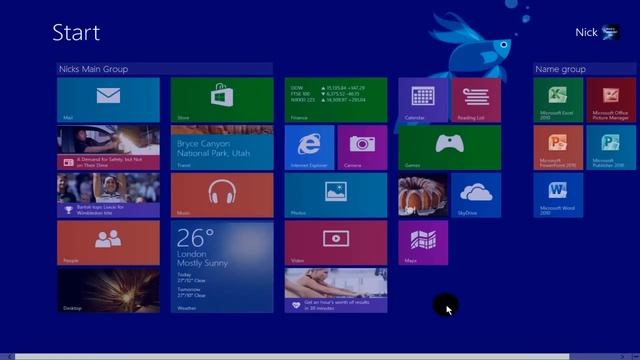640x360 pixels.
Task: Open the Food & Drink cake tile
Action: [x=423, y=195]
